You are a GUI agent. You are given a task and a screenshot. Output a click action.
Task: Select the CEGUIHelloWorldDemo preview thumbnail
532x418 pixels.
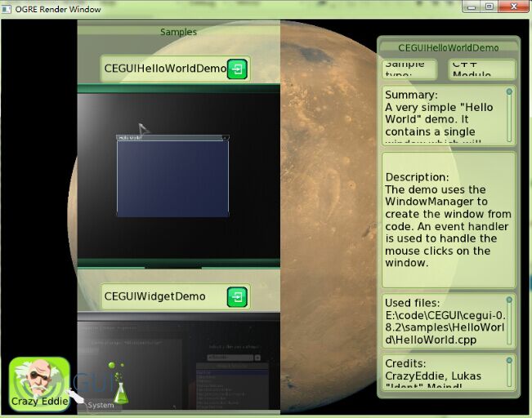[x=179, y=176]
